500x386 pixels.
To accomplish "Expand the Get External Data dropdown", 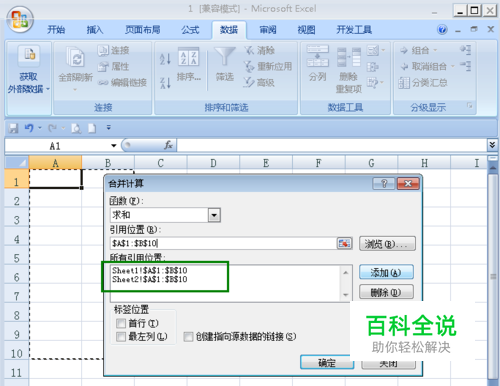I will pos(48,89).
